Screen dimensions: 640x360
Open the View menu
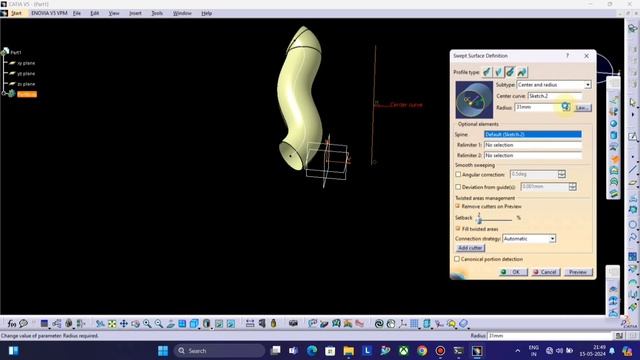point(114,13)
